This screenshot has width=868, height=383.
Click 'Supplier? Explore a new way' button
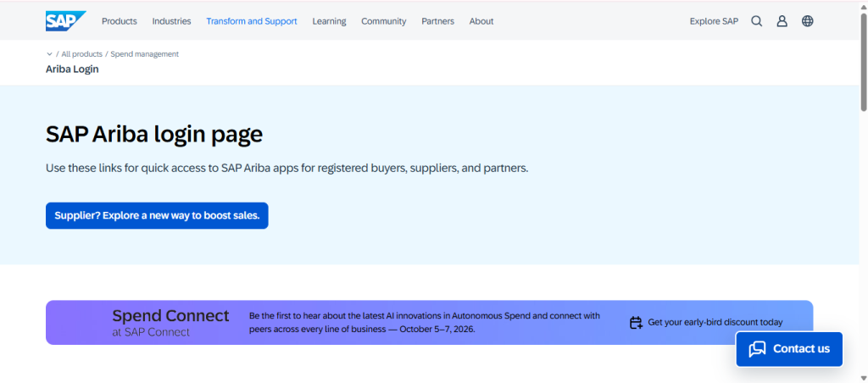157,216
